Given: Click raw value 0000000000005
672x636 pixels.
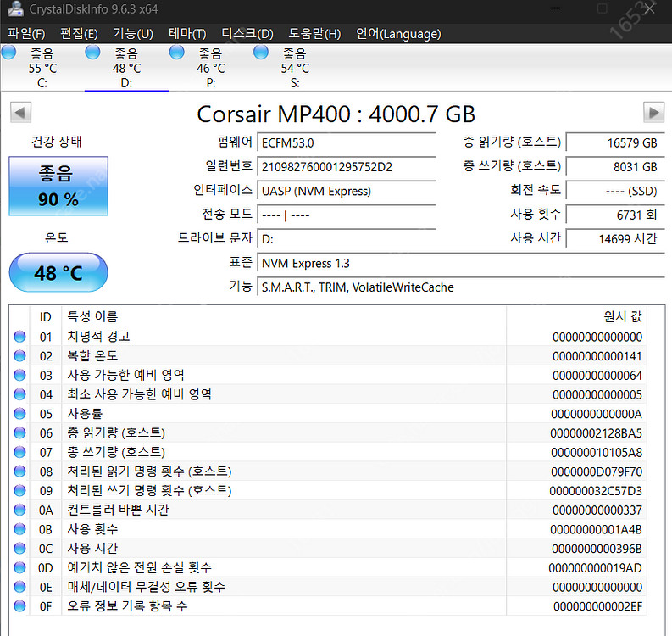Looking at the screenshot, I should (597, 394).
